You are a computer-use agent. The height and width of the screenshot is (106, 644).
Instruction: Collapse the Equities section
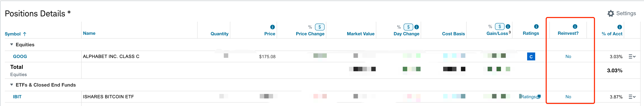click(x=11, y=44)
